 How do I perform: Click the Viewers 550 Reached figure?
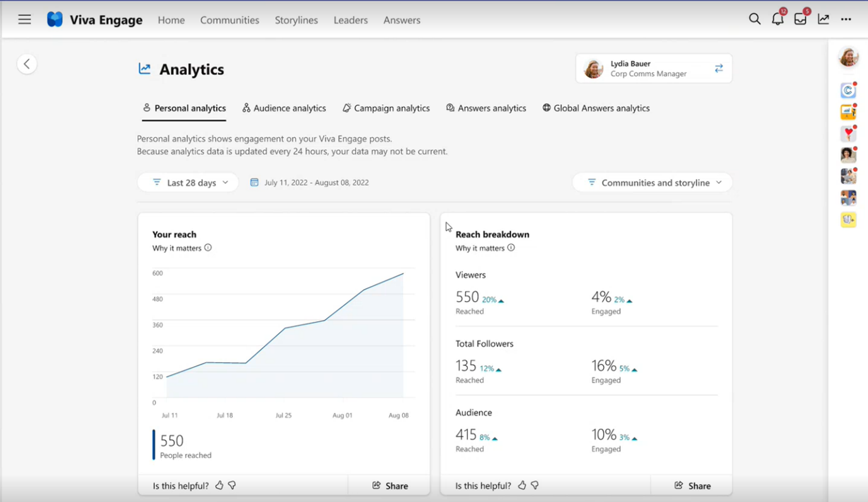tap(468, 297)
